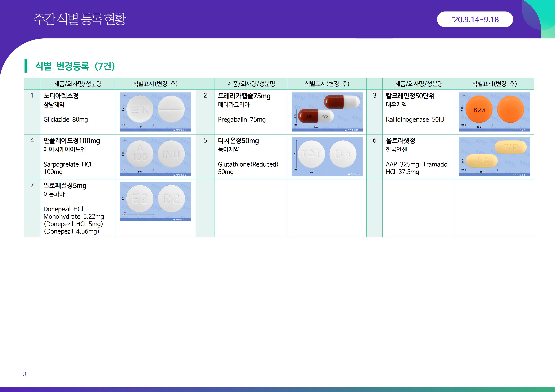Image resolution: width=555 pixels, height=392 pixels.
Task: Click the product name 프레리카캡슐75mg
Action: (244, 96)
